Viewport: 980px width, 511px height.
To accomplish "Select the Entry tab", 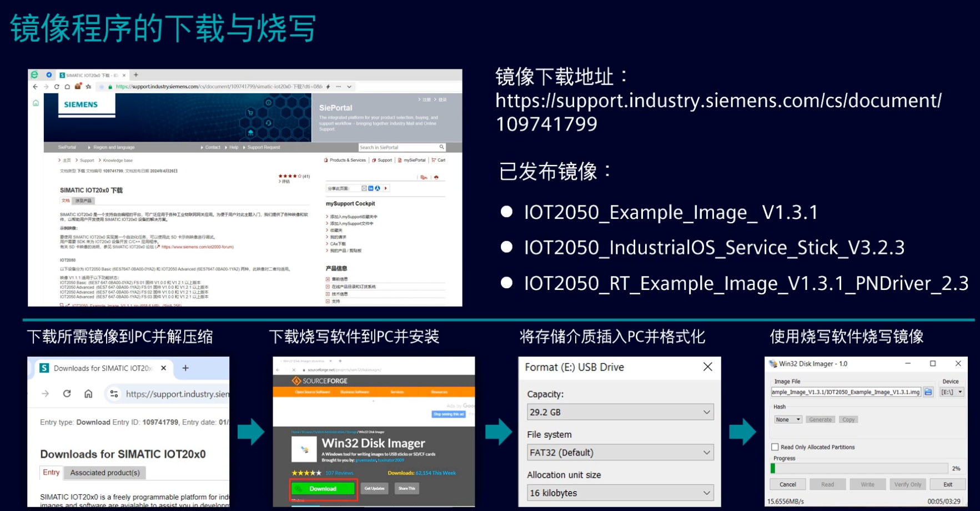I will 51,472.
